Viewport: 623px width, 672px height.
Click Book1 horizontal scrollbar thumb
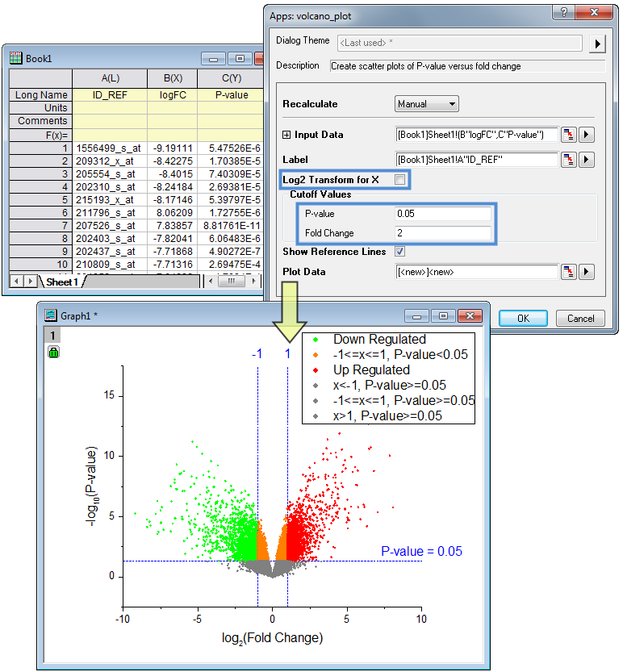[x=232, y=281]
